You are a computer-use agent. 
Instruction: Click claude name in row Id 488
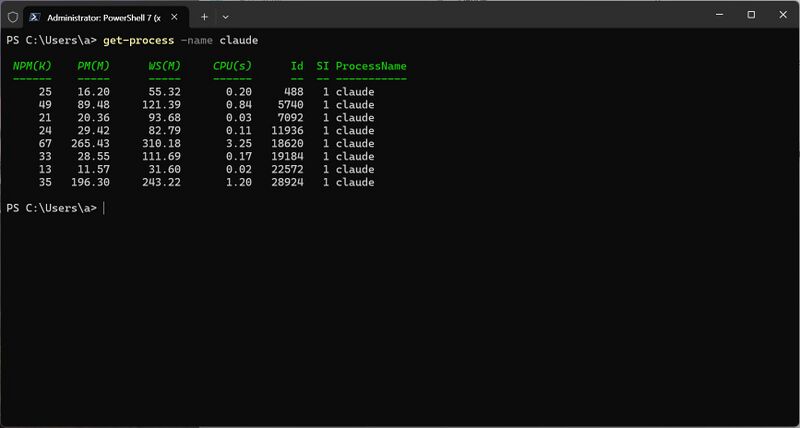tap(355, 92)
